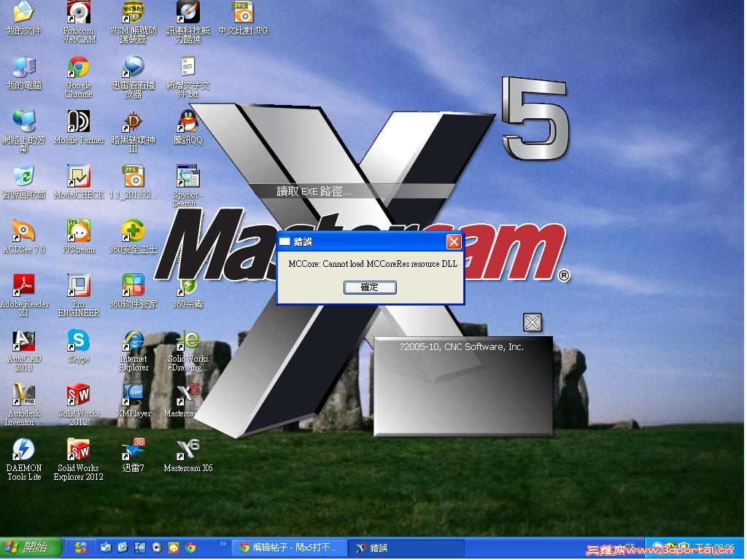
Task: Select the 騰訊QQ penguin icon
Action: (188, 128)
